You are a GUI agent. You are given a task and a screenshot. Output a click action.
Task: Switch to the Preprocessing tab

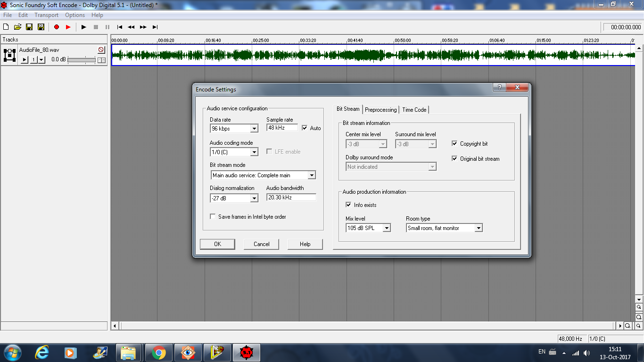coord(381,110)
